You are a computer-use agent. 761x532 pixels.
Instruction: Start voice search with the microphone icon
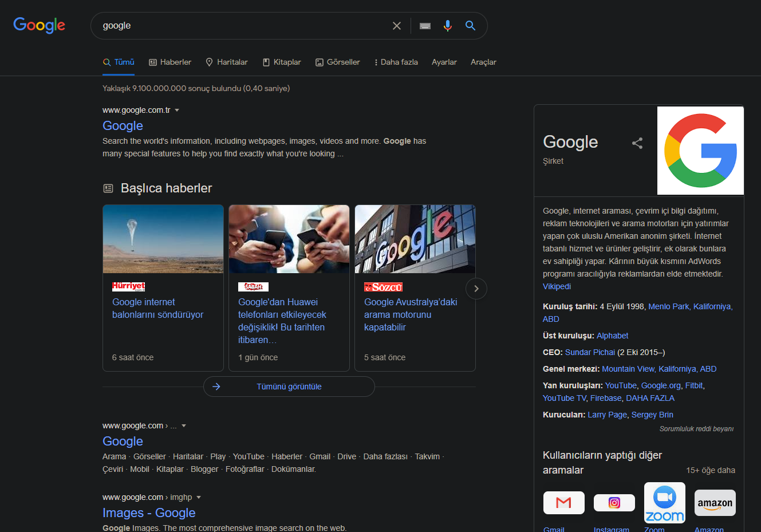tap(448, 26)
